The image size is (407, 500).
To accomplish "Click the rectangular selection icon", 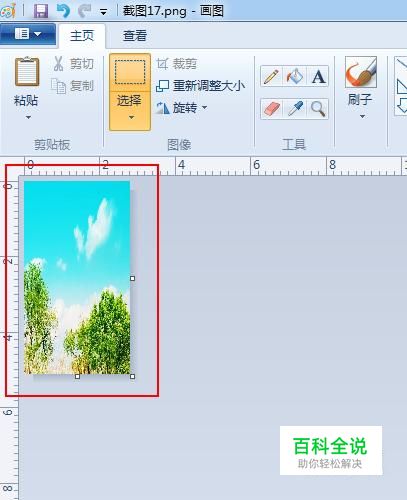I will pos(130,72).
